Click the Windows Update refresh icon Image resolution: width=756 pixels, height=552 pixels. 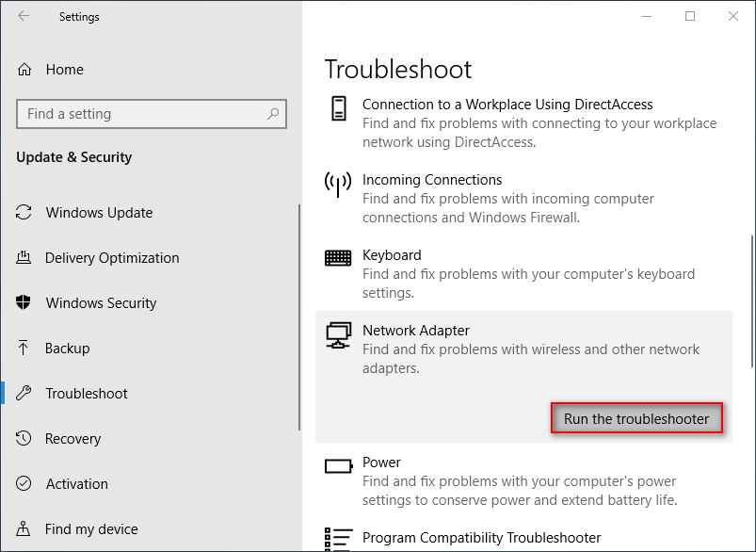click(24, 213)
